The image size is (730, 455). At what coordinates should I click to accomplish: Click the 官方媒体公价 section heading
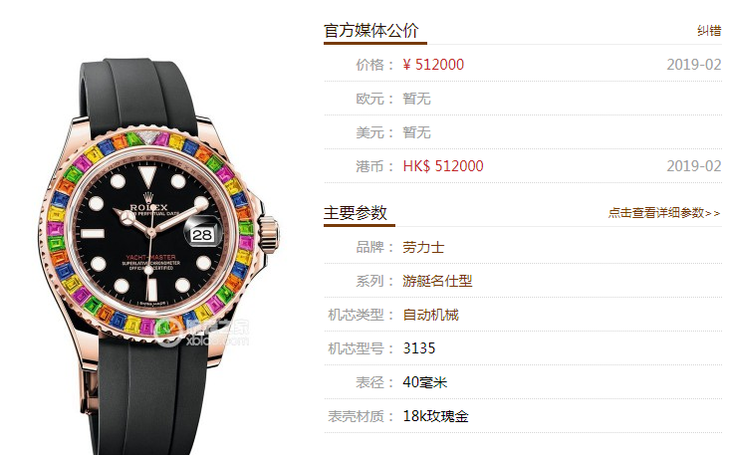pos(372,31)
